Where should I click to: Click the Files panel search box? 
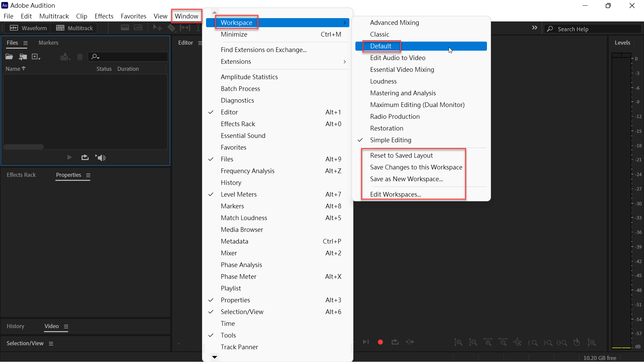[x=128, y=57]
